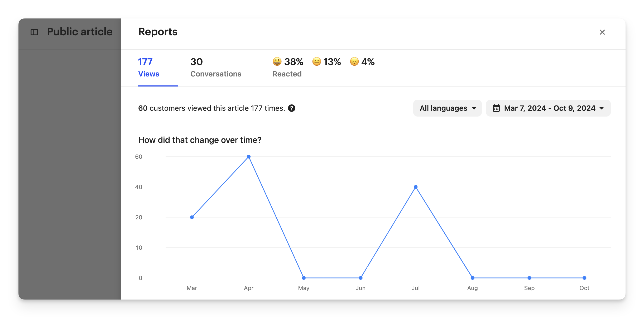Viewport: 644px width, 318px height.
Task: Click the May data point at zero
Action: (304, 278)
